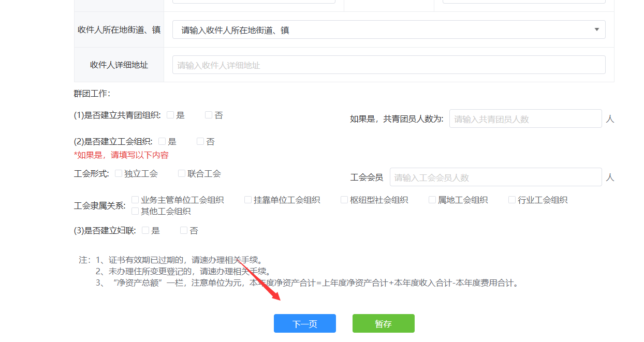Check 否 for 是否建立工会组织
Screen dimensions: 644x342
point(200,141)
